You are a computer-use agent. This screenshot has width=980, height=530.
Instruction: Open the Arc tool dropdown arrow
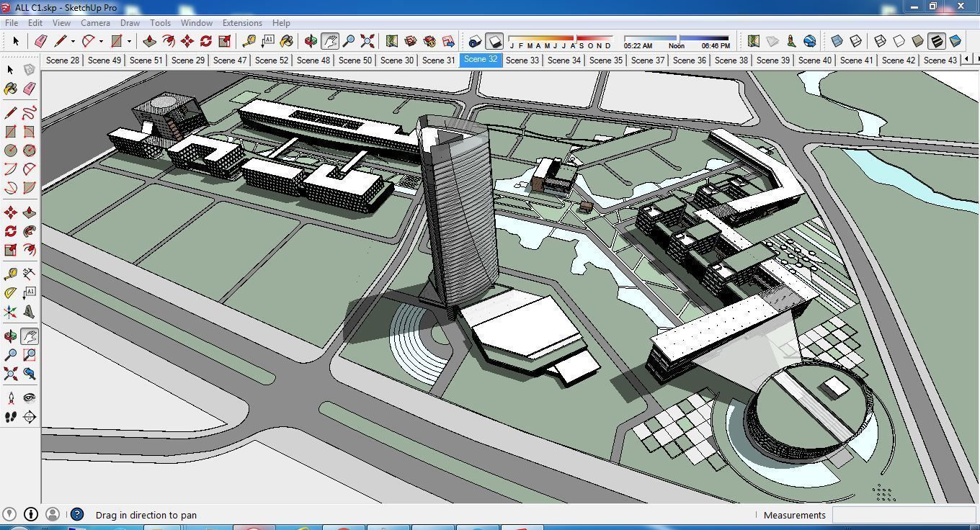(x=101, y=41)
